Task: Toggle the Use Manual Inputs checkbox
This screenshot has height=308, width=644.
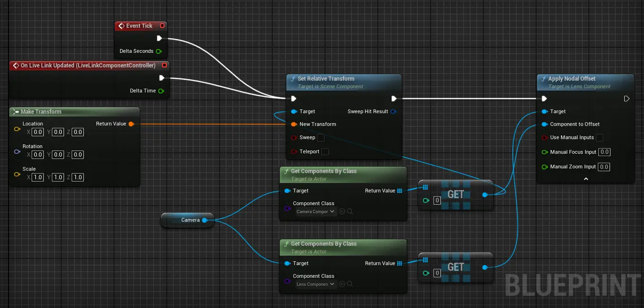Action: [600, 138]
